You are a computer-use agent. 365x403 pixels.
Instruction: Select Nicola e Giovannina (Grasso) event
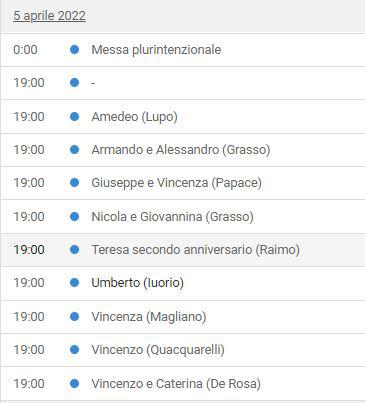click(172, 217)
